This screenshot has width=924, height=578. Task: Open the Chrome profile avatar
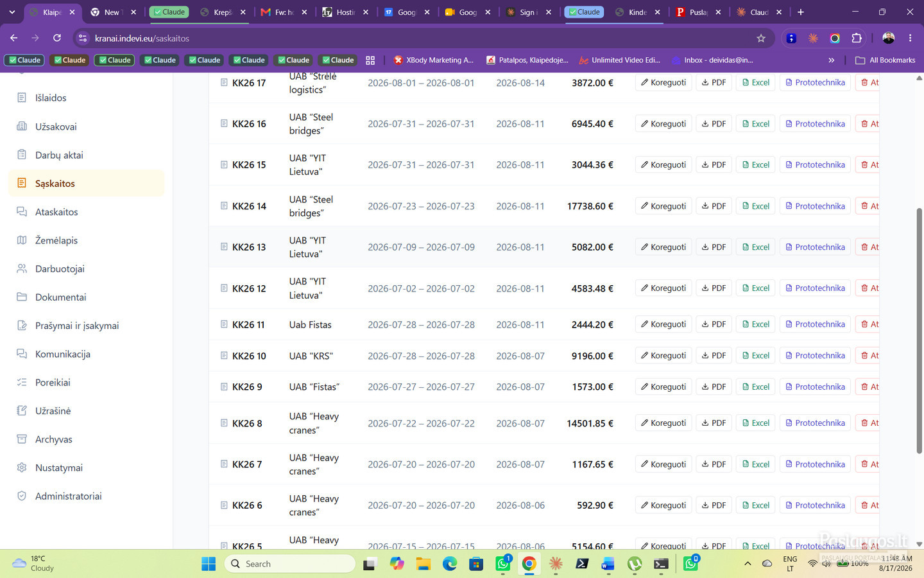[889, 39]
